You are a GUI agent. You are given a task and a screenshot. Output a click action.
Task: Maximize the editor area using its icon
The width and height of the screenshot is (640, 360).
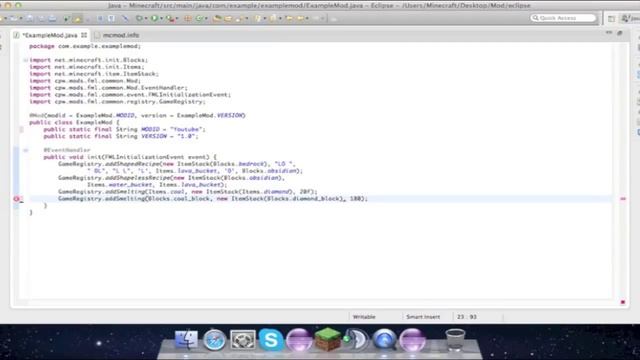click(x=620, y=33)
